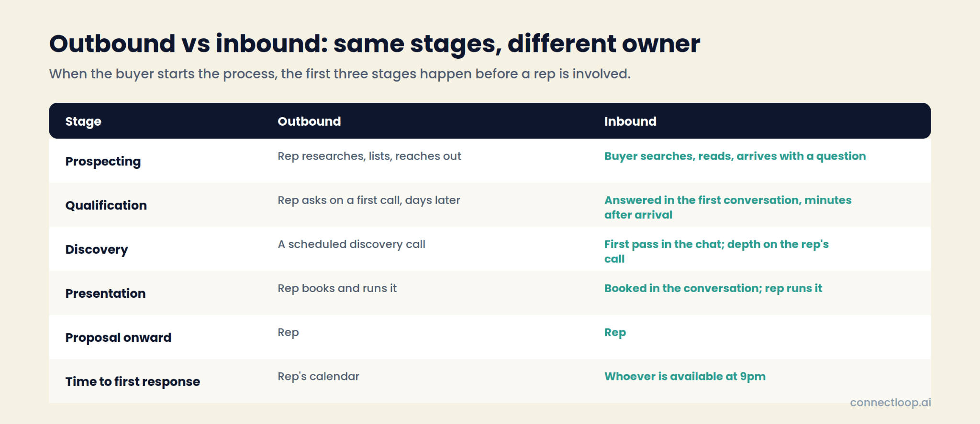Screen dimensions: 980x424
Task: Click 'Buyer searches, reads, arrives with a question'
Action: (x=735, y=156)
